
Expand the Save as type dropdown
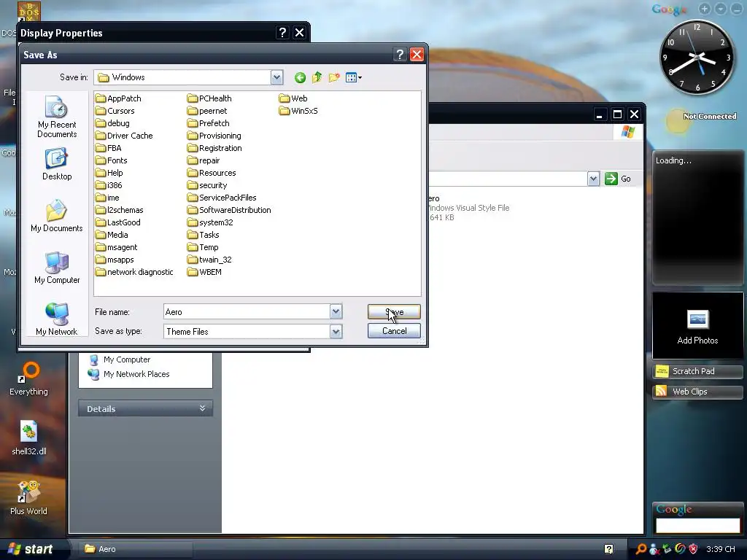click(x=336, y=332)
